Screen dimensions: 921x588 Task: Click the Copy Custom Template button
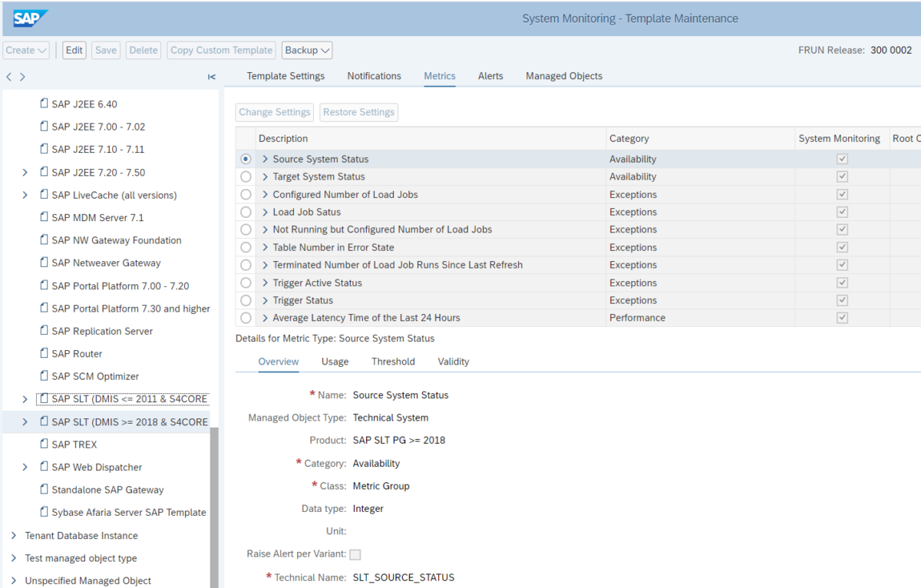coord(221,49)
